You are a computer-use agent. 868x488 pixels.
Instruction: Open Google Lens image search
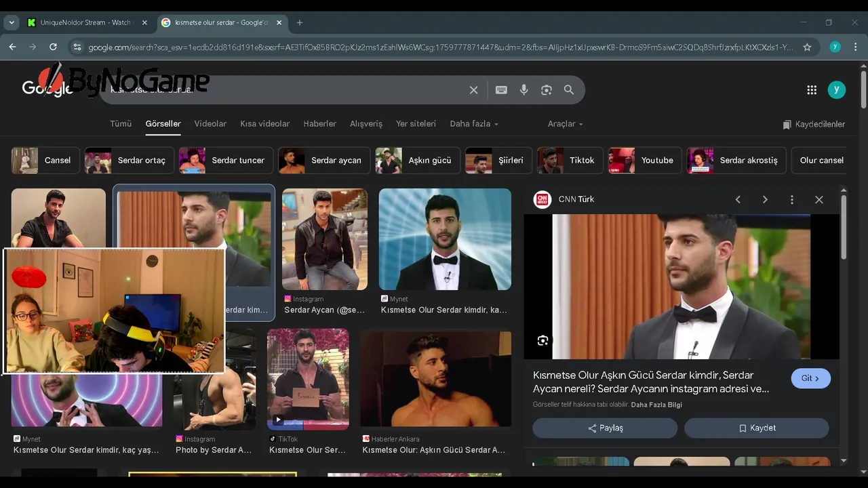click(x=546, y=89)
